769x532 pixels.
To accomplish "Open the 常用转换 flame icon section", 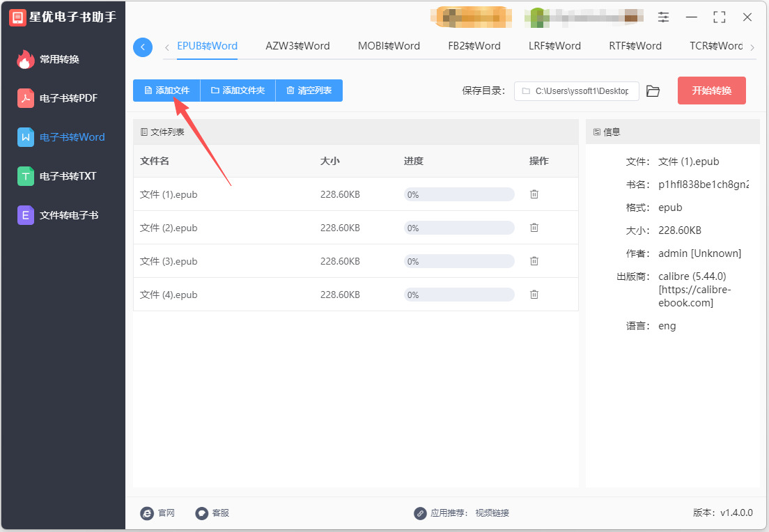I will tap(26, 59).
